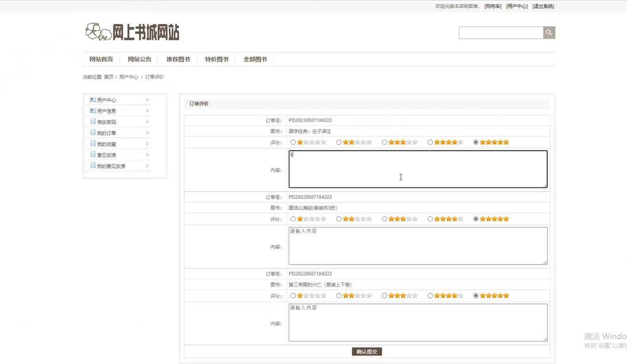Open the 特价图书 nav item
Image resolution: width=627 pixels, height=364 pixels.
pos(216,60)
